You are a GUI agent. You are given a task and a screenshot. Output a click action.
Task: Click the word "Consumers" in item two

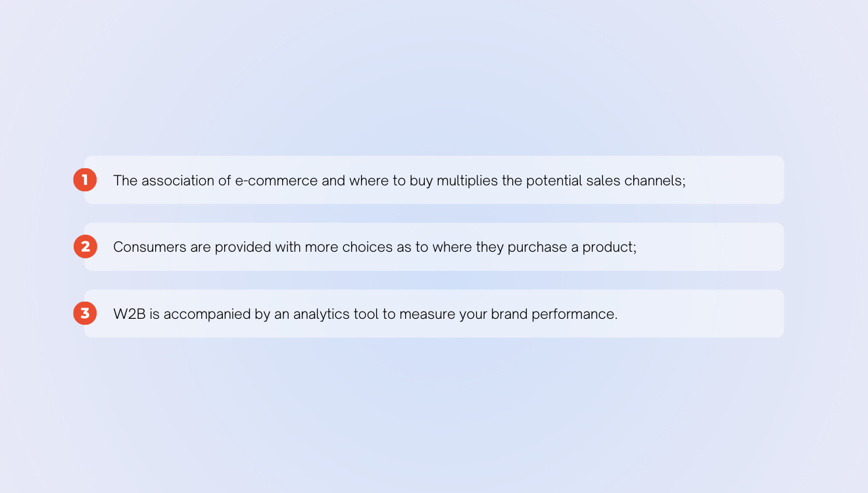149,247
